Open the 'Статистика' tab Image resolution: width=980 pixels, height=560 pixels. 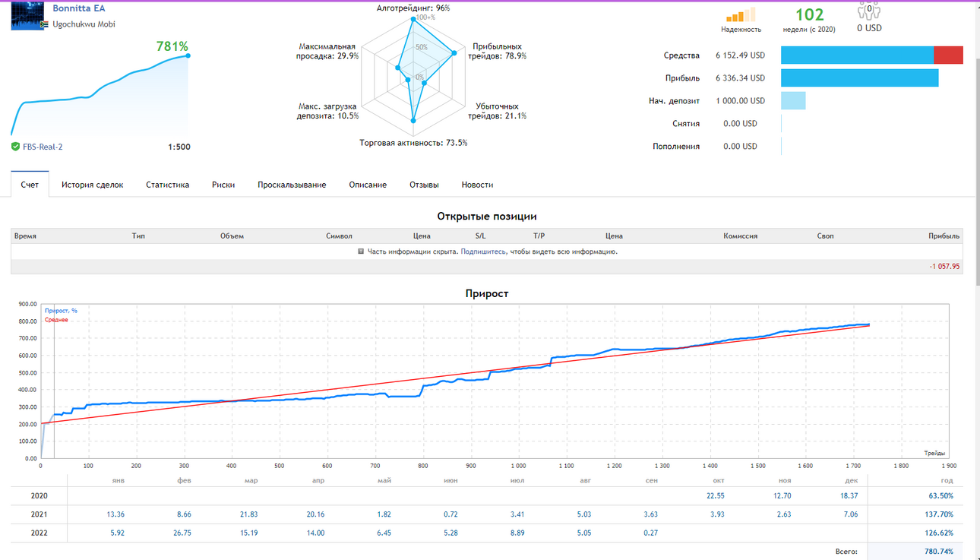click(x=167, y=185)
